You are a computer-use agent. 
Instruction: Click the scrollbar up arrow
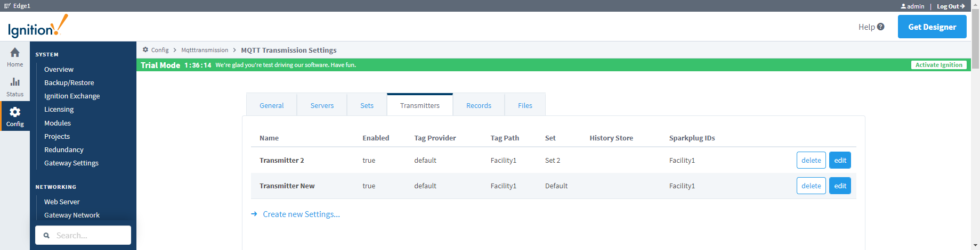[975, 4]
